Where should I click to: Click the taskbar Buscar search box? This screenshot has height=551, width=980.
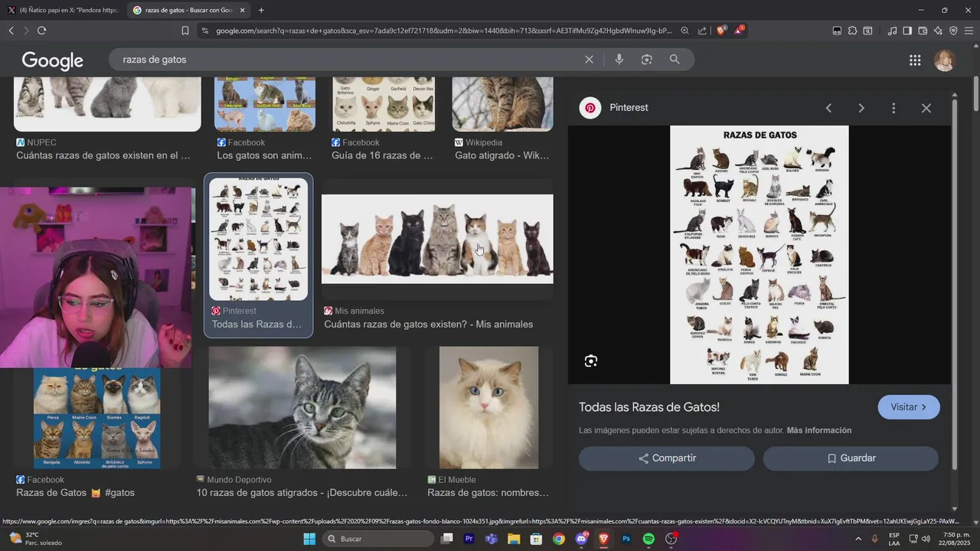378,539
